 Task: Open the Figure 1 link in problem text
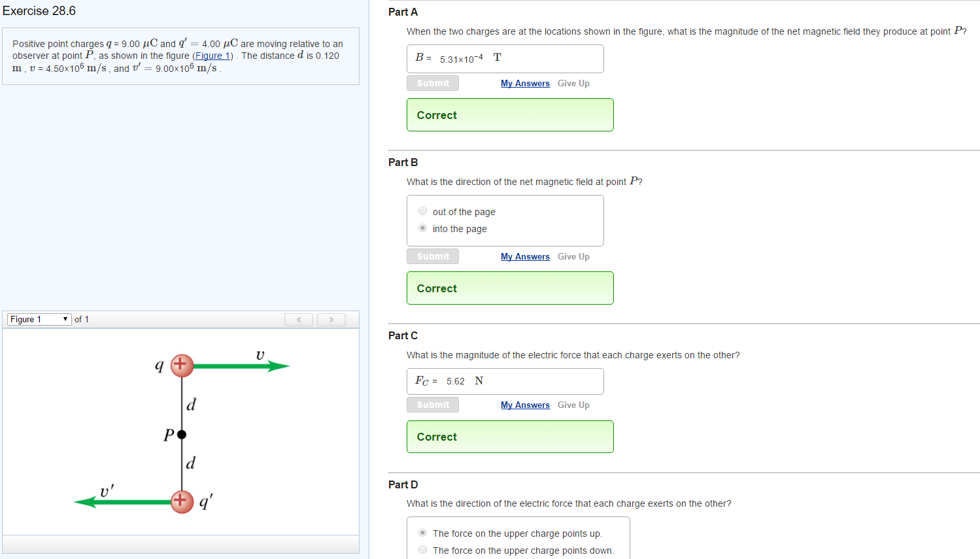tap(212, 56)
